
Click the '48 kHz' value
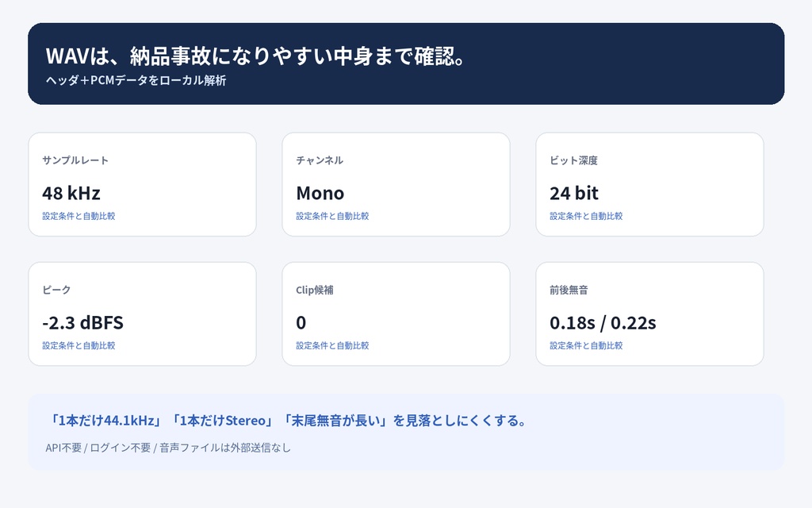(71, 193)
